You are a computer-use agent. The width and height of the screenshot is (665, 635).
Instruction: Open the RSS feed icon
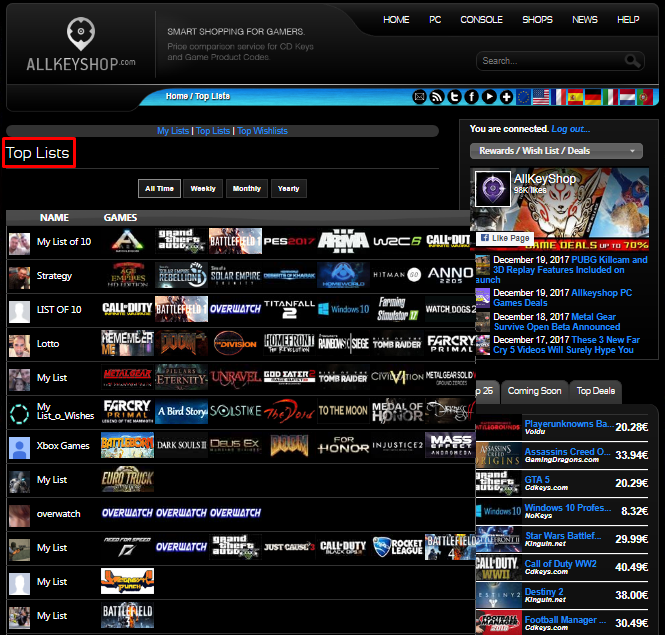[x=437, y=97]
